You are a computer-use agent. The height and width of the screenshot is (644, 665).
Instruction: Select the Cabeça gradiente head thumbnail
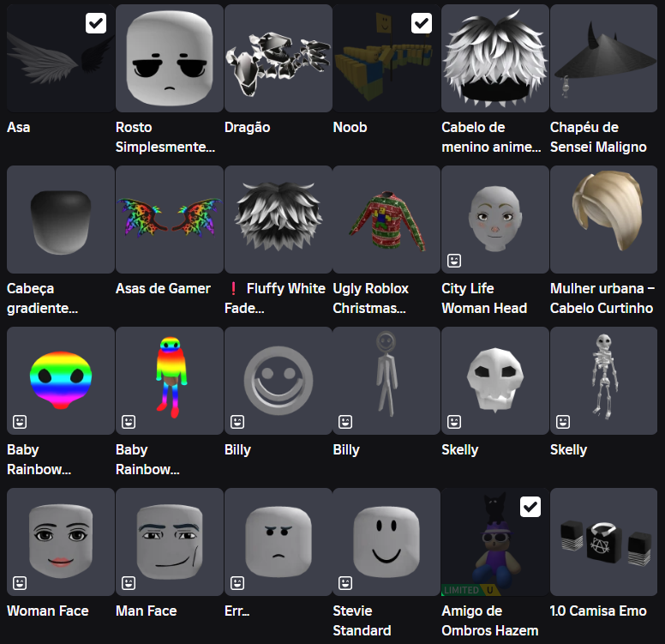(x=61, y=220)
